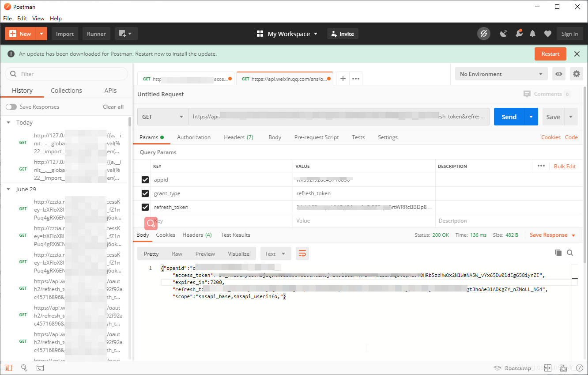588x375 pixels.
Task: Click the Runner button
Action: 96,34
